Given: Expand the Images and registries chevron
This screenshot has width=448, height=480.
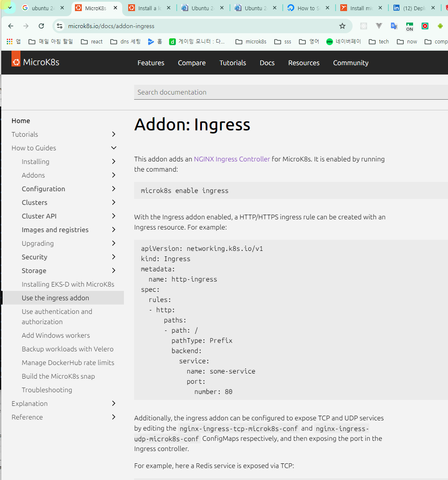Looking at the screenshot, I should tap(114, 230).
